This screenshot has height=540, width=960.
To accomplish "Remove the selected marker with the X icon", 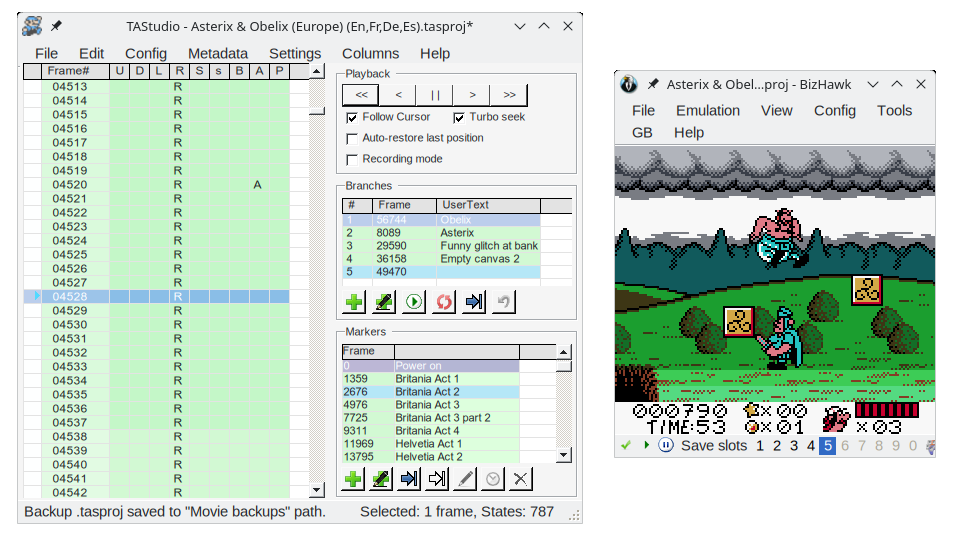I will [519, 479].
